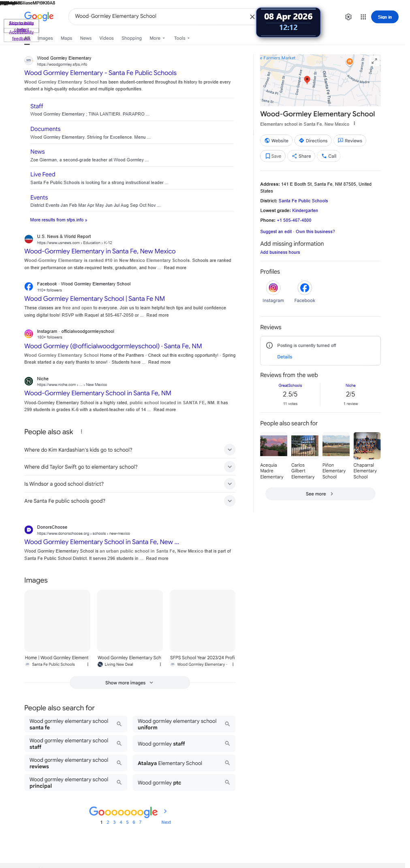
Task: Open 'More results from sfps.info' link
Action: (x=58, y=220)
